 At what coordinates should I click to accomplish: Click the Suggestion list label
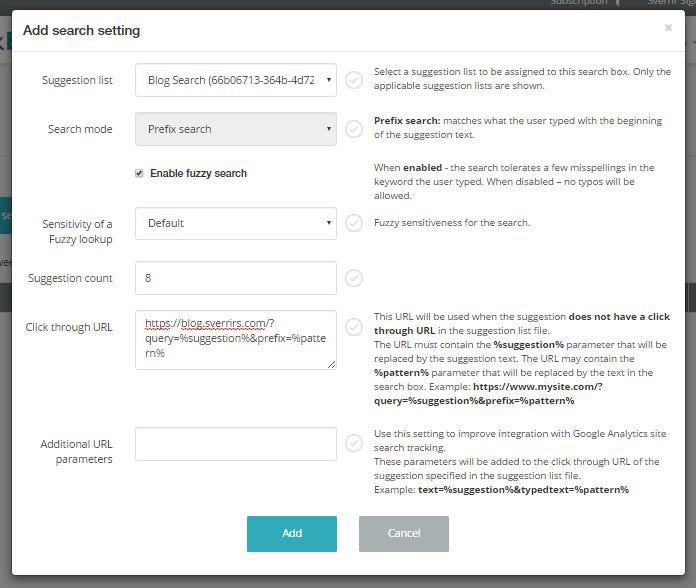pos(77,80)
